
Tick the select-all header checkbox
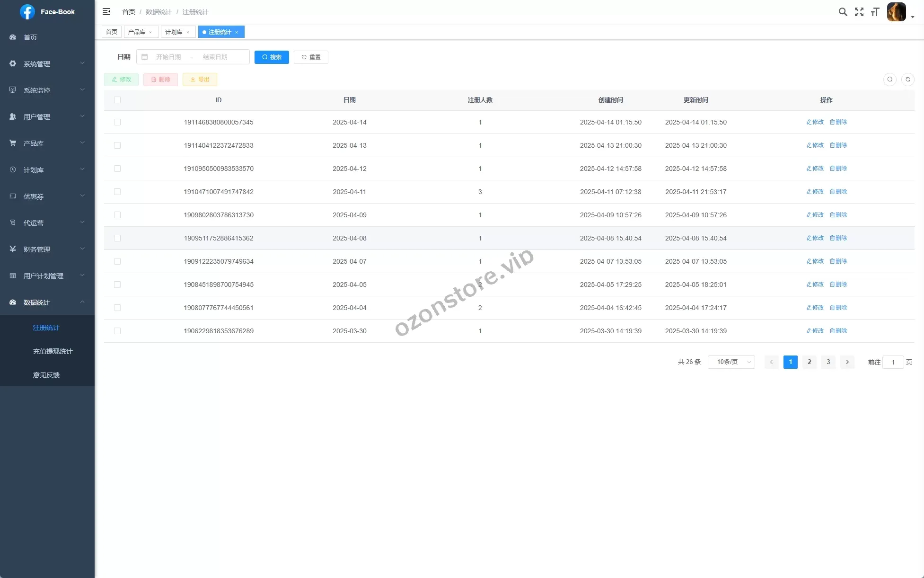(x=117, y=100)
